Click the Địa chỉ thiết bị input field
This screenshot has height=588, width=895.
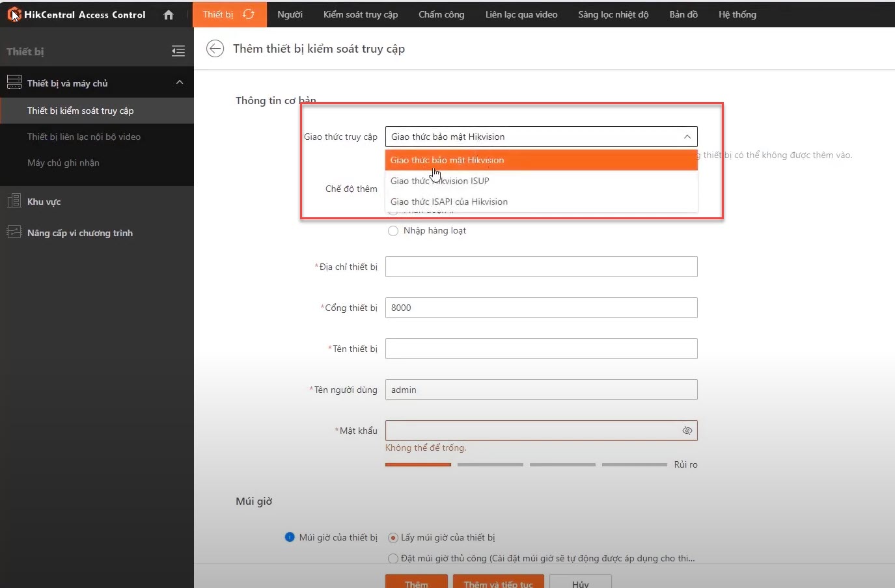541,267
